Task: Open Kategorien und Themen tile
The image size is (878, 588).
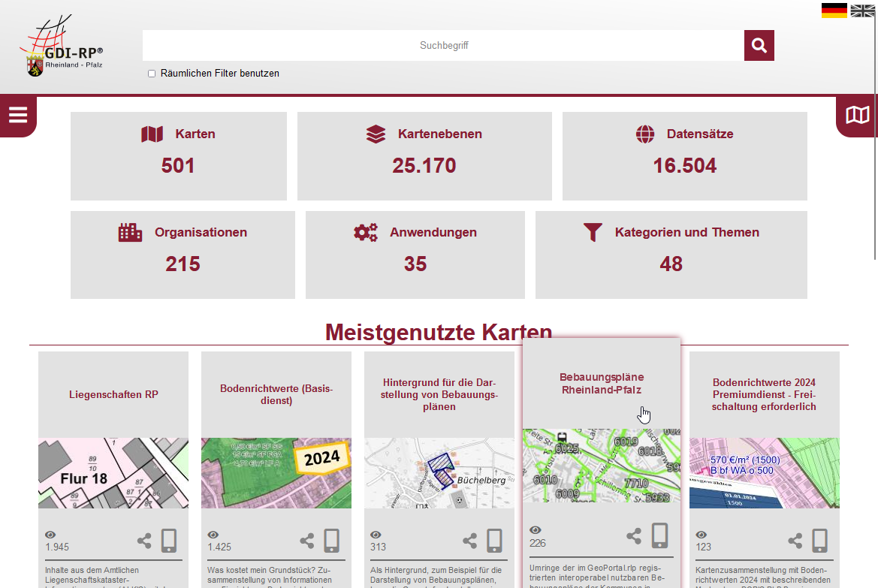Action: (671, 255)
